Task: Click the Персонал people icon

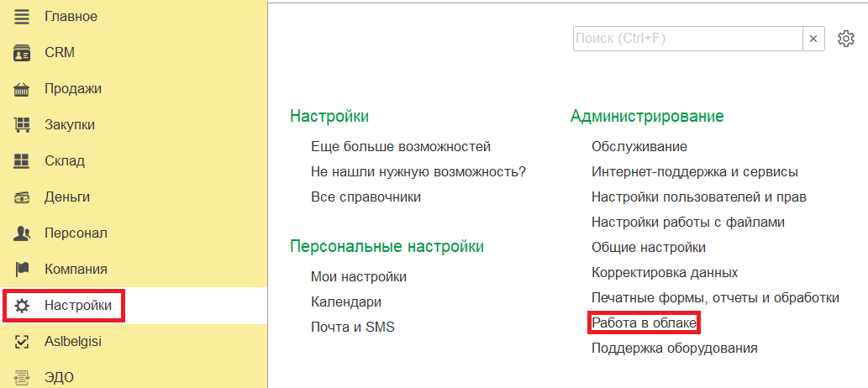Action: (x=22, y=233)
